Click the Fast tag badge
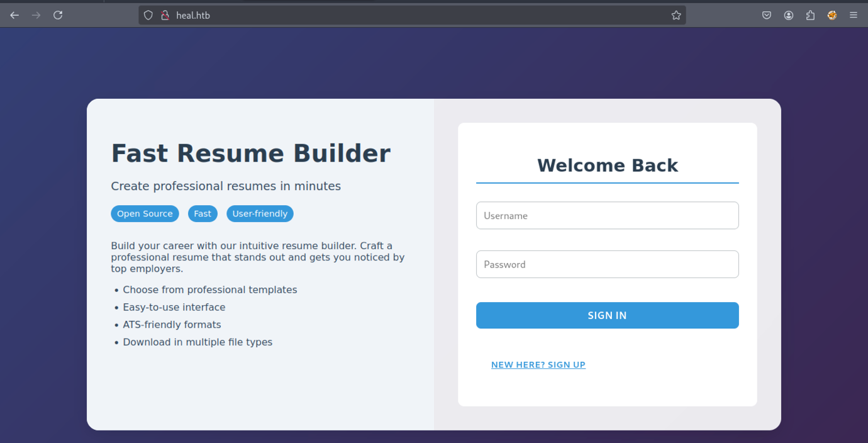The width and height of the screenshot is (868, 443). tap(203, 214)
